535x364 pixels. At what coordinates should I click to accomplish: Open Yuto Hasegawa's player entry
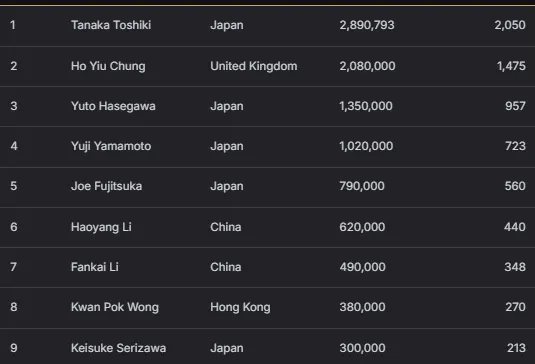(113, 106)
